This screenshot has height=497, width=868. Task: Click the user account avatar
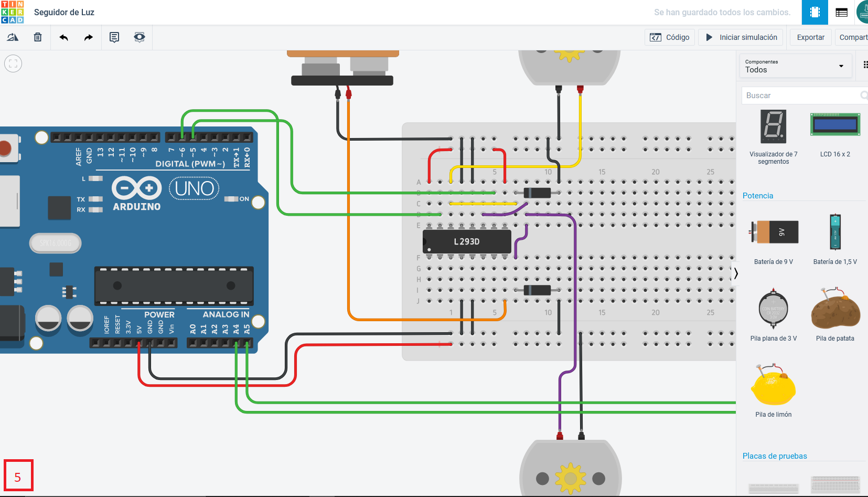(x=863, y=12)
